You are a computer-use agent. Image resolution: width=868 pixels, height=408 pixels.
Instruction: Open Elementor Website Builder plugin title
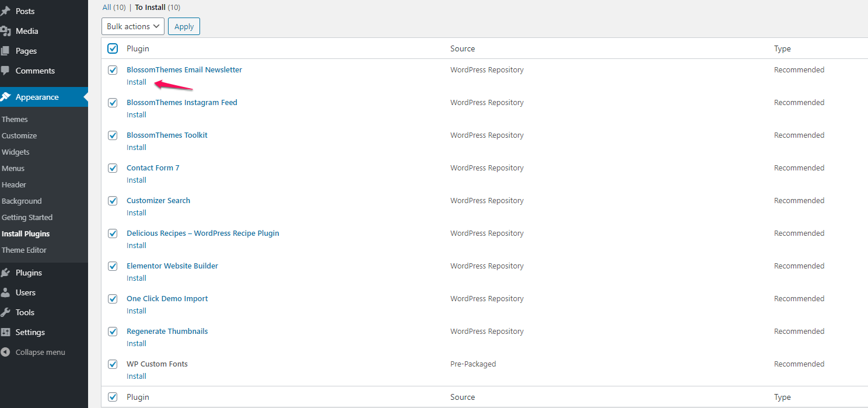(x=172, y=266)
